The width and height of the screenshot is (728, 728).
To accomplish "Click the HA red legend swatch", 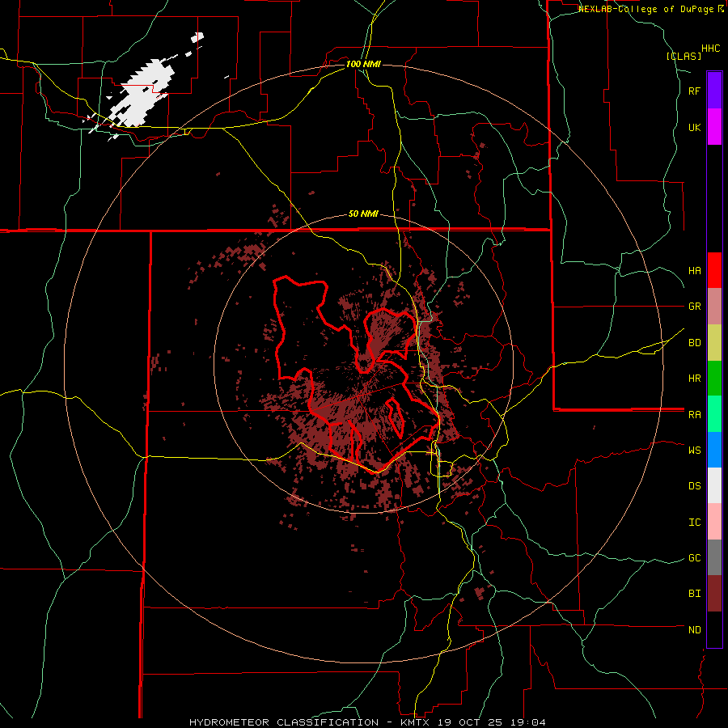I will (x=714, y=270).
